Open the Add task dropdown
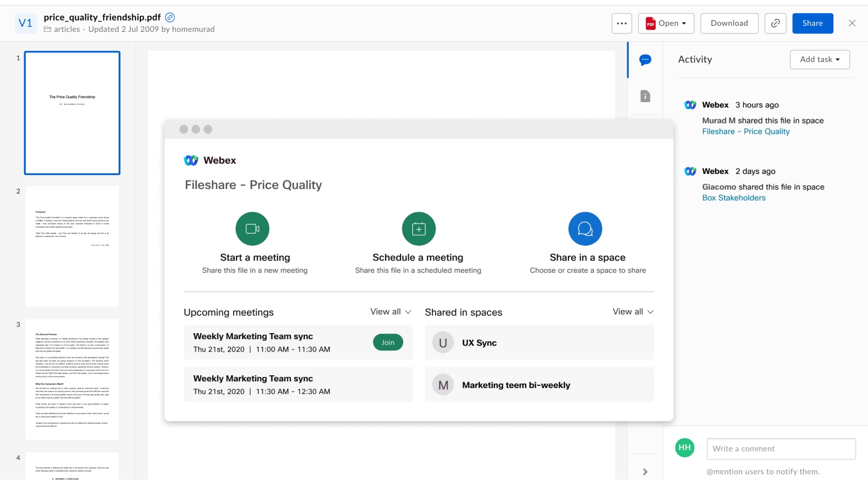Image resolution: width=868 pixels, height=480 pixels. click(x=819, y=59)
